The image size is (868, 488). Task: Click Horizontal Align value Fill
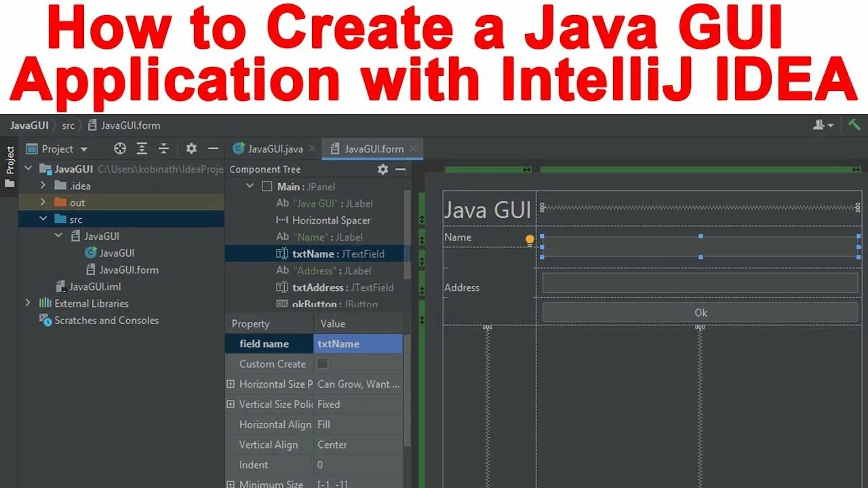pyautogui.click(x=324, y=424)
